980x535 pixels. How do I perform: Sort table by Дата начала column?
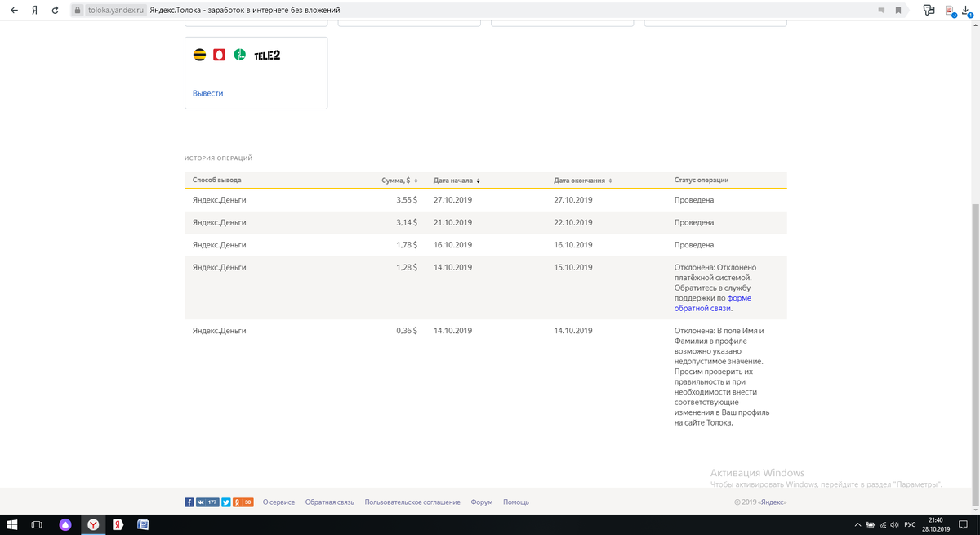457,180
